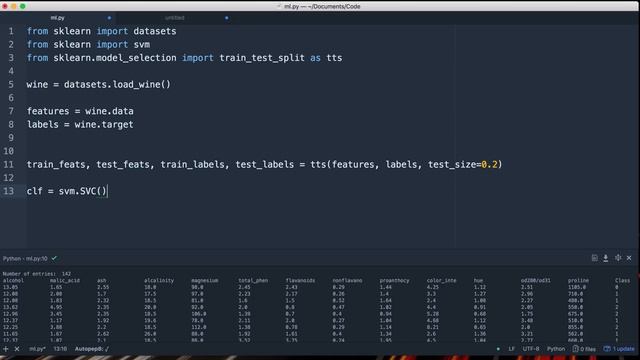Screen dimensions: 640x360
Task: Click 'svm' on import line 2
Action: coord(142,44)
